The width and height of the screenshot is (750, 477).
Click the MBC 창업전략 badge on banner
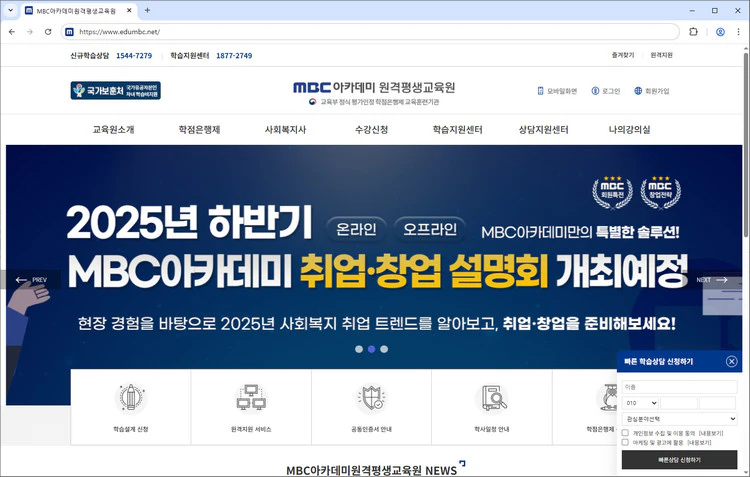(x=661, y=192)
